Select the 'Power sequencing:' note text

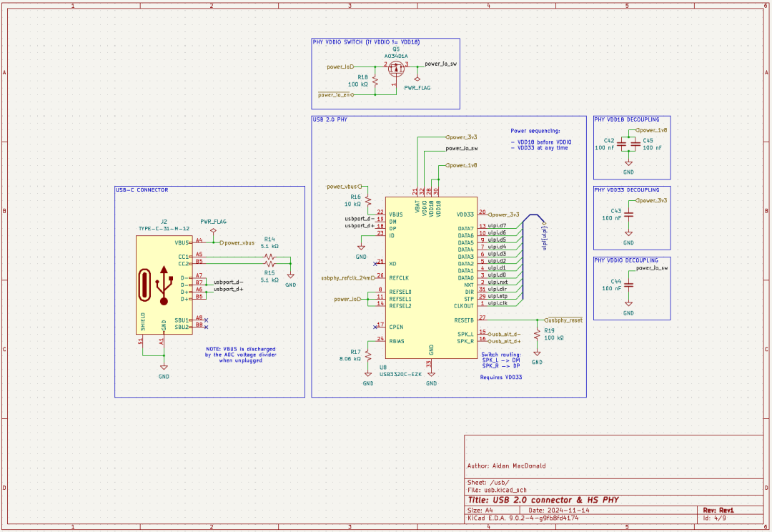pos(535,131)
